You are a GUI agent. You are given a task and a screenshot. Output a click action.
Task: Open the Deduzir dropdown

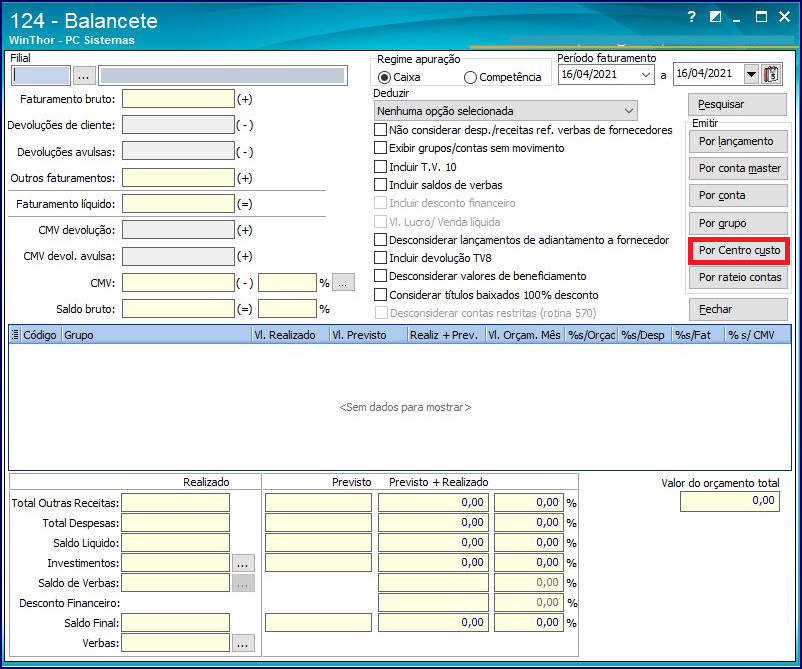(505, 110)
